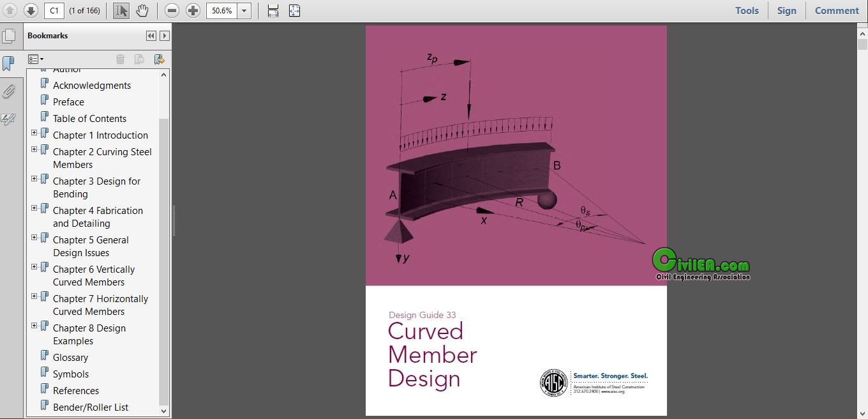
Task: Expand Chapter 4 Fabrication and Detailing
Action: (34, 208)
